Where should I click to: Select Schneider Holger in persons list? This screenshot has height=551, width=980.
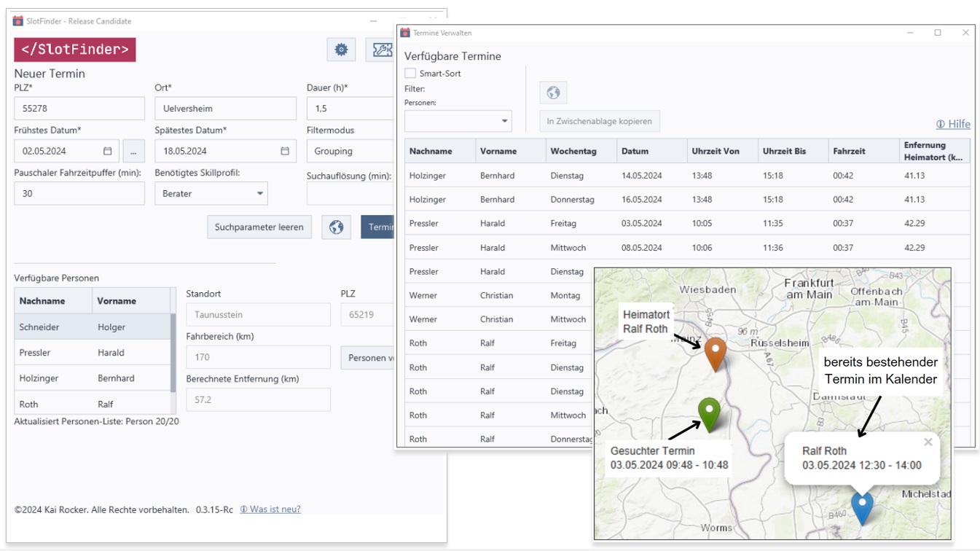(x=93, y=327)
